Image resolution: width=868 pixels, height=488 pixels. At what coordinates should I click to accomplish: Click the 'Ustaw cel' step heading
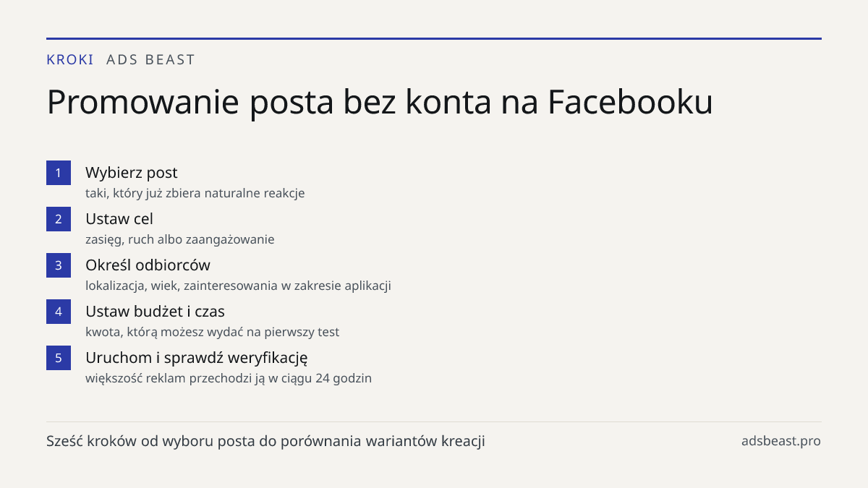point(119,219)
